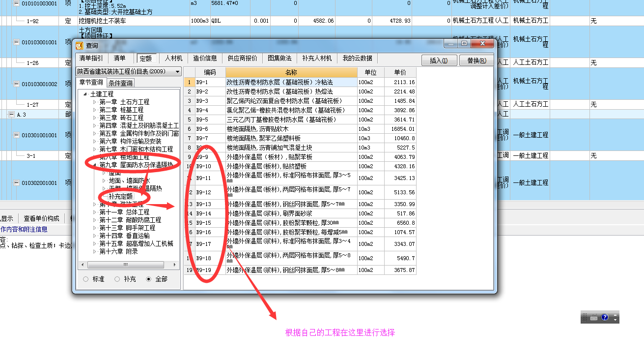The height and width of the screenshot is (359, 644).
Task: Select the 补充 radio option
Action: click(x=117, y=279)
